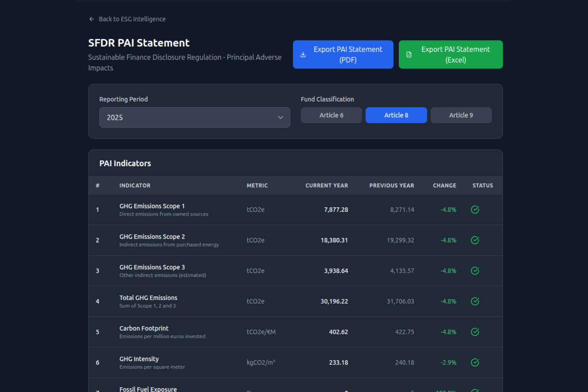Click status checkmark for GHG Emissions Scope 2
This screenshot has height=392, width=588.
[475, 240]
